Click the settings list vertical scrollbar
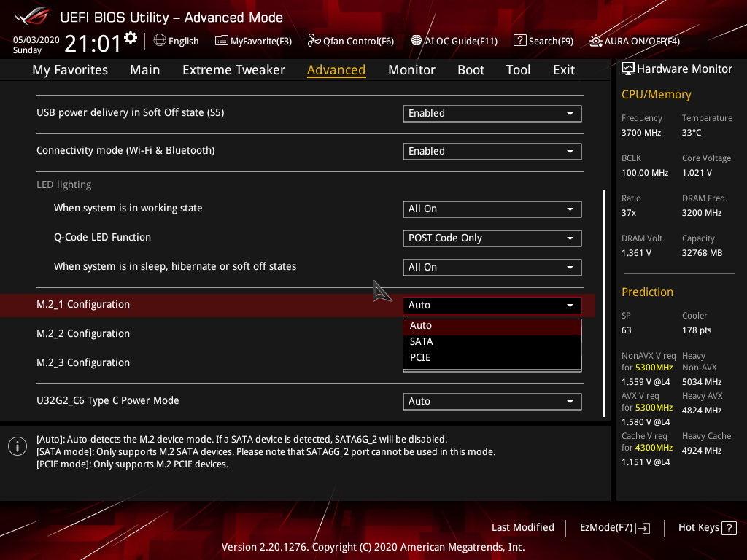This screenshot has width=747, height=560. point(604,303)
